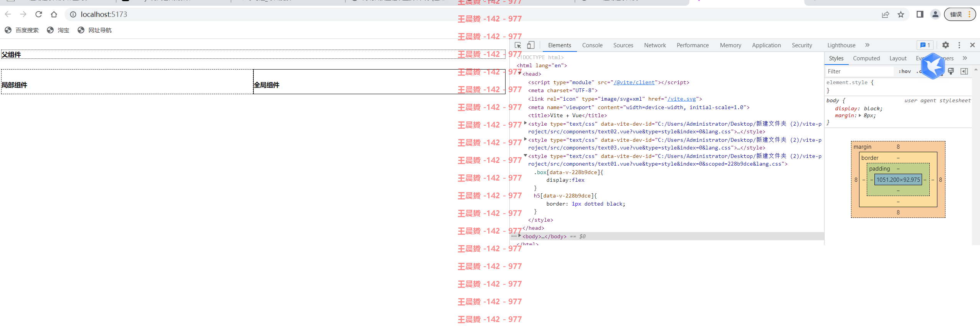This screenshot has height=332, width=980.
Task: Open the /@vite/client script link
Action: pyautogui.click(x=634, y=82)
